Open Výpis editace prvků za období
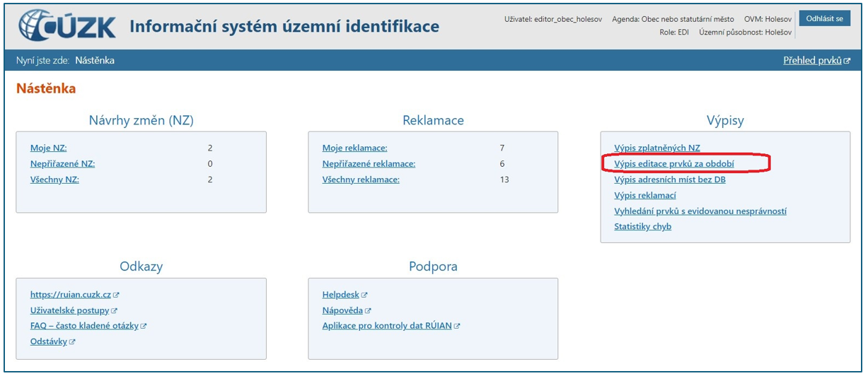 pos(673,164)
